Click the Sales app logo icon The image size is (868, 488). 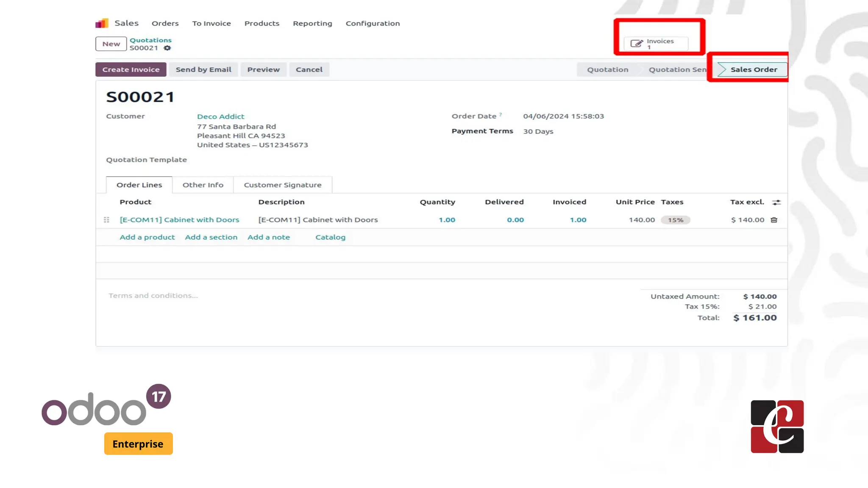[102, 23]
